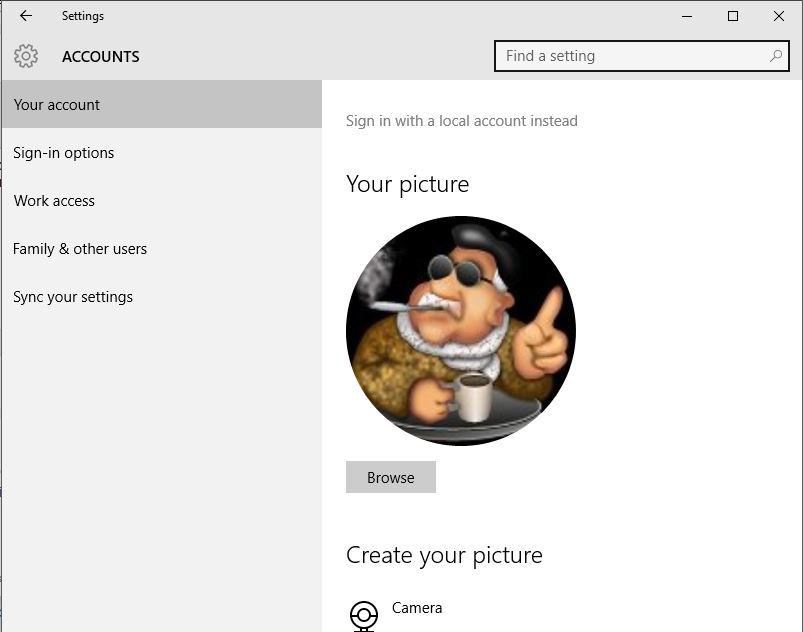Go to Family & other users
Image resolution: width=803 pixels, height=632 pixels.
tap(162, 249)
